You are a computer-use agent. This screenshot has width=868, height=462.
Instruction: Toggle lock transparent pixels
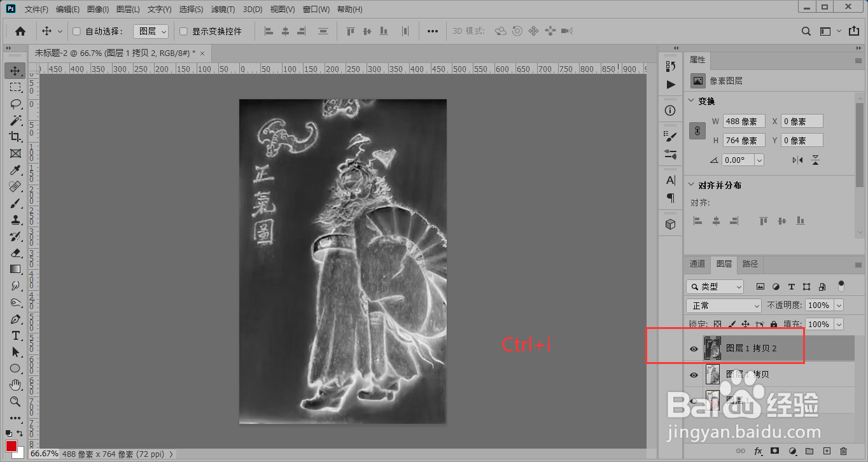(x=717, y=324)
